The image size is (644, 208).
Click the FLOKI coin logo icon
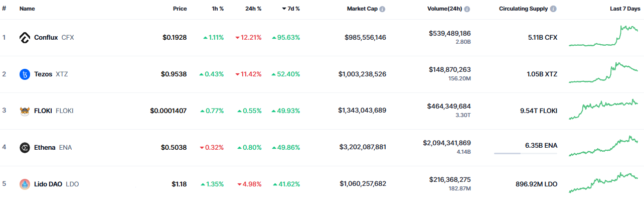(25, 111)
